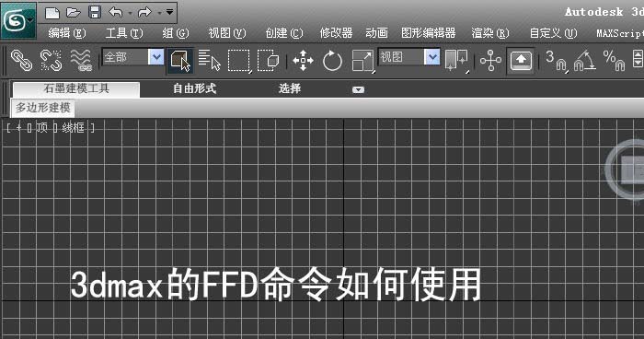The height and width of the screenshot is (339, 644).
Task: Open Select by Name list
Action: [209, 61]
